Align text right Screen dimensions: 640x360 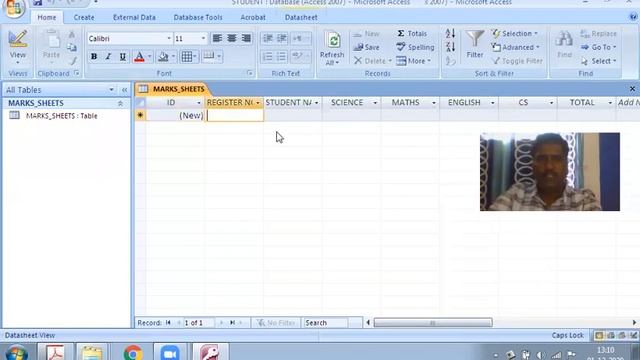tap(246, 38)
